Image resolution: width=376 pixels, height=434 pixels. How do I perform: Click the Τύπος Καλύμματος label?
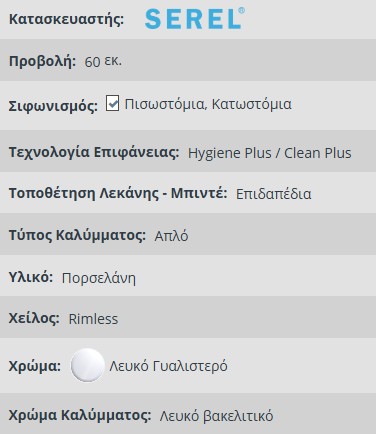point(77,235)
